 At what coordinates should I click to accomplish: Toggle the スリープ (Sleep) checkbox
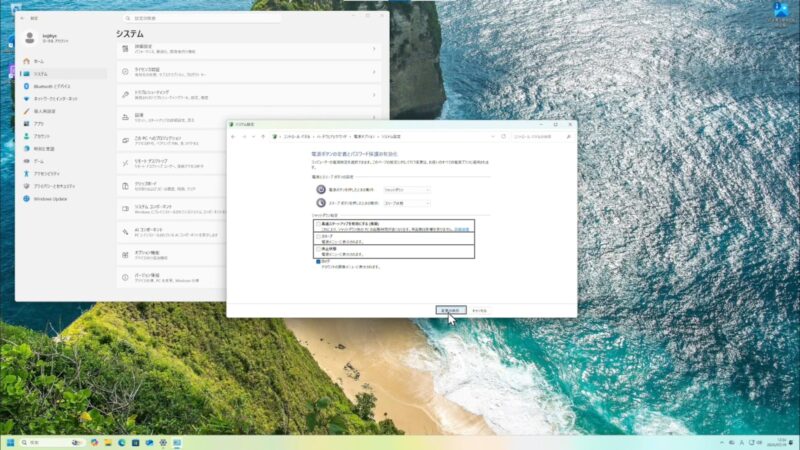pyautogui.click(x=318, y=237)
